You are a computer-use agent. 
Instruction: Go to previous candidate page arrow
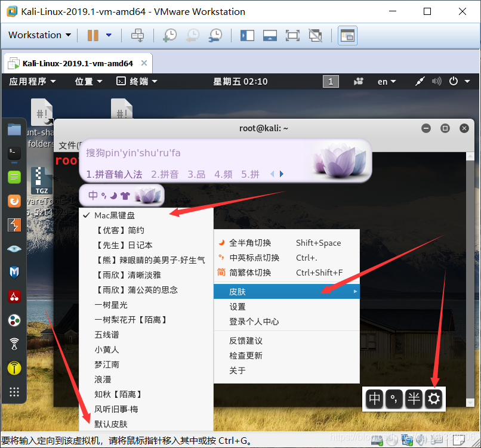272,174
